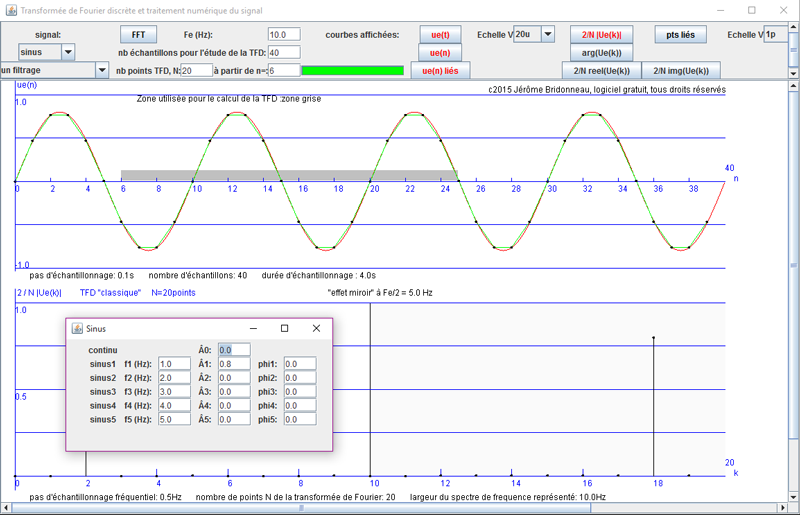Close the Sinus dialog window
800x515 pixels.
point(316,328)
